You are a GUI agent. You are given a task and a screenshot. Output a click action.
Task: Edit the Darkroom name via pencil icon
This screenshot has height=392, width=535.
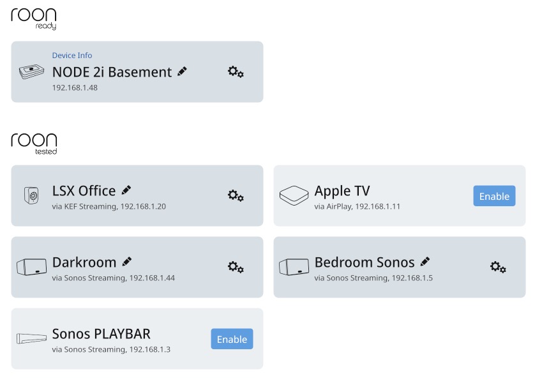[126, 261]
